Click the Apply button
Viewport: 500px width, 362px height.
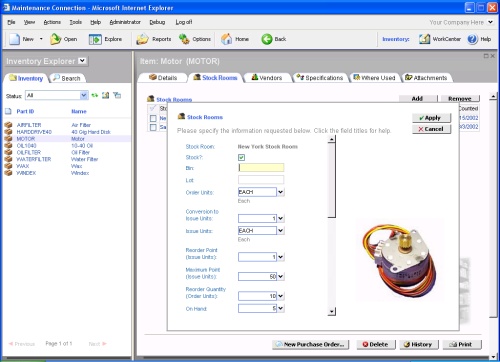[431, 118]
